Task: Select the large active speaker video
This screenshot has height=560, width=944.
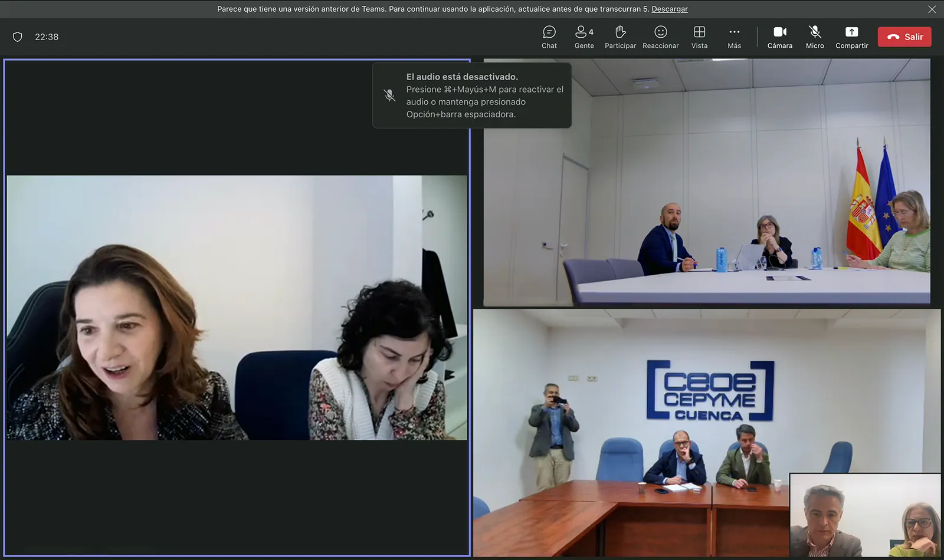Action: (236, 307)
